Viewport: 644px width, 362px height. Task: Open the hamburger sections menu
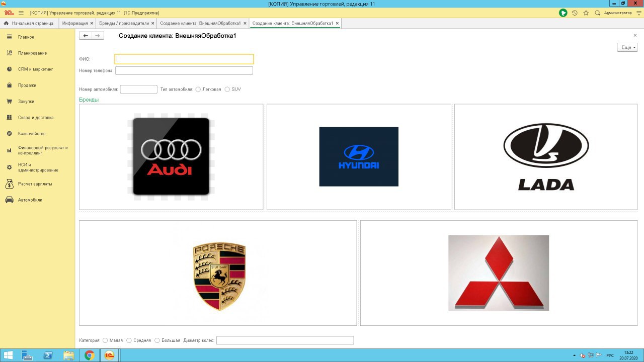tap(21, 13)
